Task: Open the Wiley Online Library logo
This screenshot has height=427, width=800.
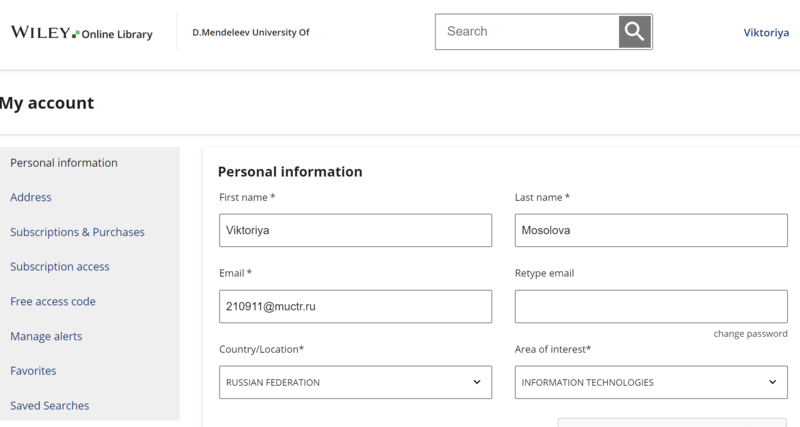Action: point(82,33)
